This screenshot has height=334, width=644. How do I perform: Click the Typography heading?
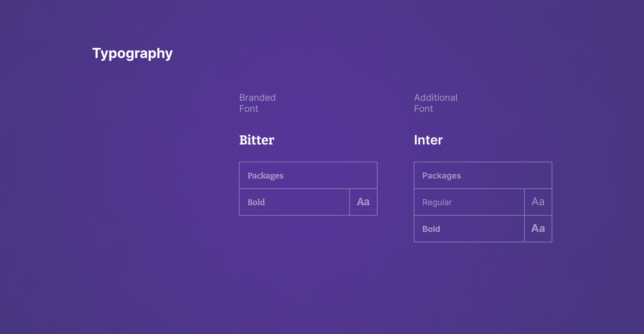point(132,53)
